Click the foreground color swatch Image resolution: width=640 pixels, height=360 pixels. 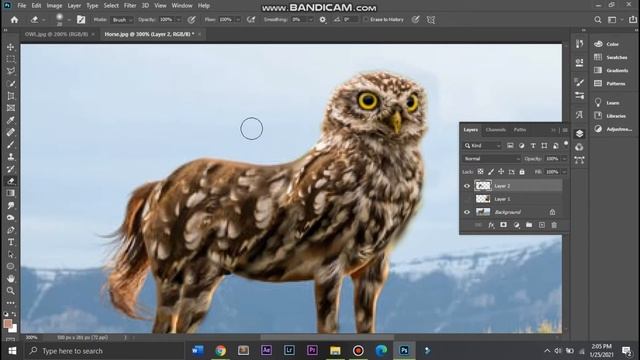pyautogui.click(x=8, y=324)
